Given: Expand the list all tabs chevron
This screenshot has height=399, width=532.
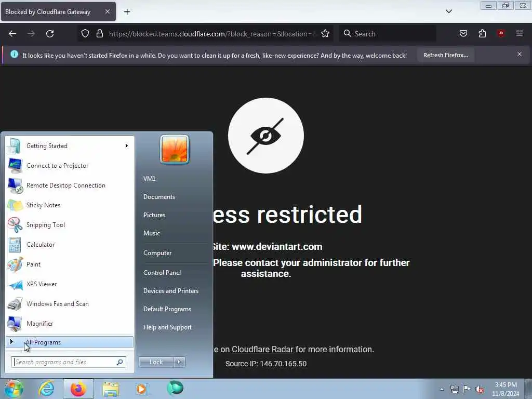Looking at the screenshot, I should pos(448,11).
